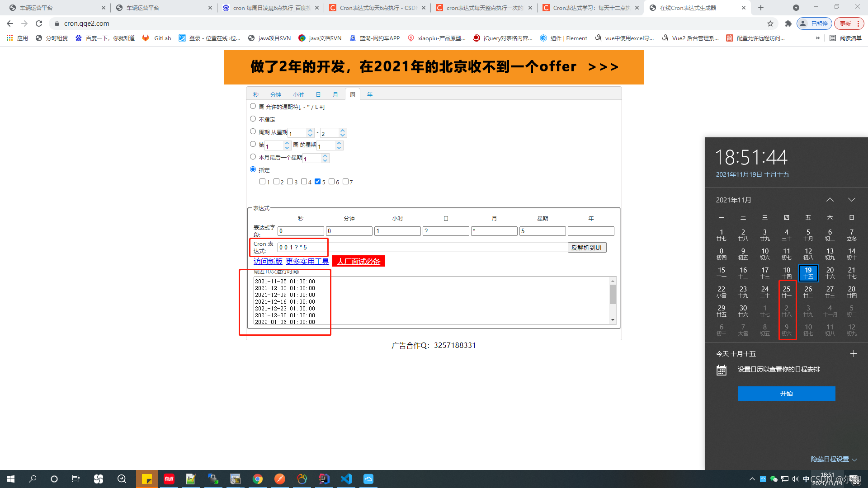Viewport: 868px width, 488px height.
Task: Click the 反解析到UI button
Action: click(x=587, y=247)
